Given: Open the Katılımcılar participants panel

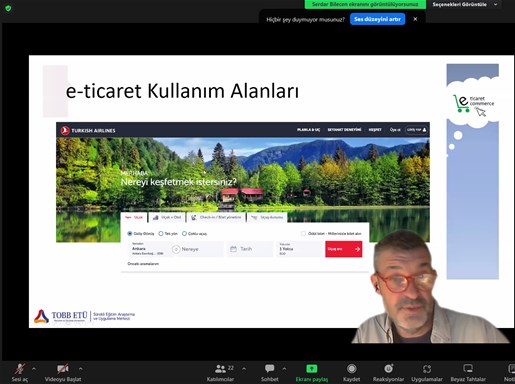Looking at the screenshot, I should coord(220,369).
